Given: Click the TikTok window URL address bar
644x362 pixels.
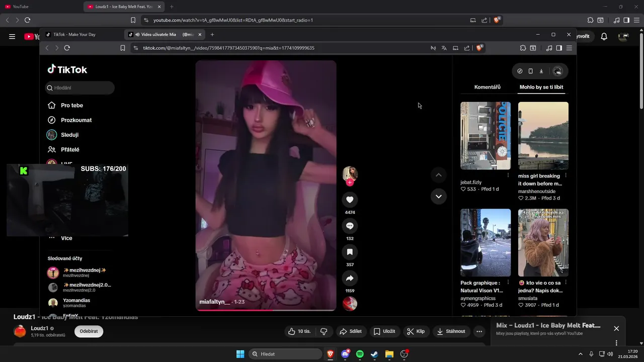Looking at the screenshot, I should (282, 48).
